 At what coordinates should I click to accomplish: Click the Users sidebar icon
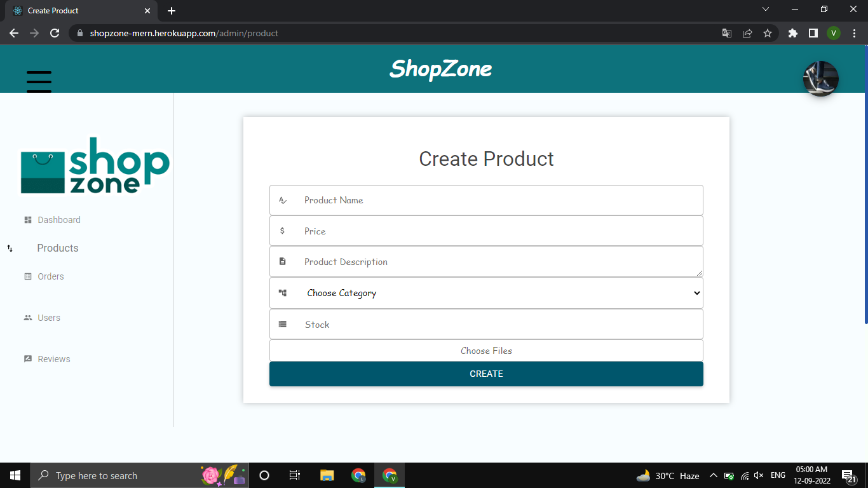[27, 317]
